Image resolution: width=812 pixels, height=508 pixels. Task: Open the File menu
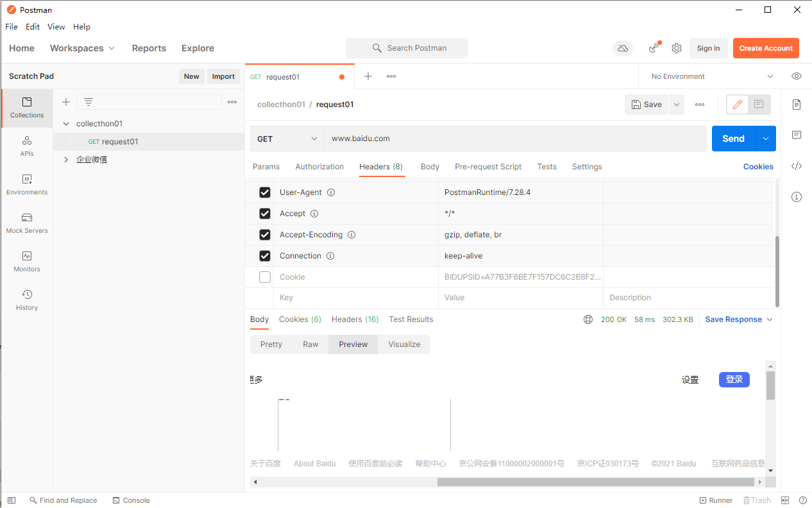click(12, 27)
